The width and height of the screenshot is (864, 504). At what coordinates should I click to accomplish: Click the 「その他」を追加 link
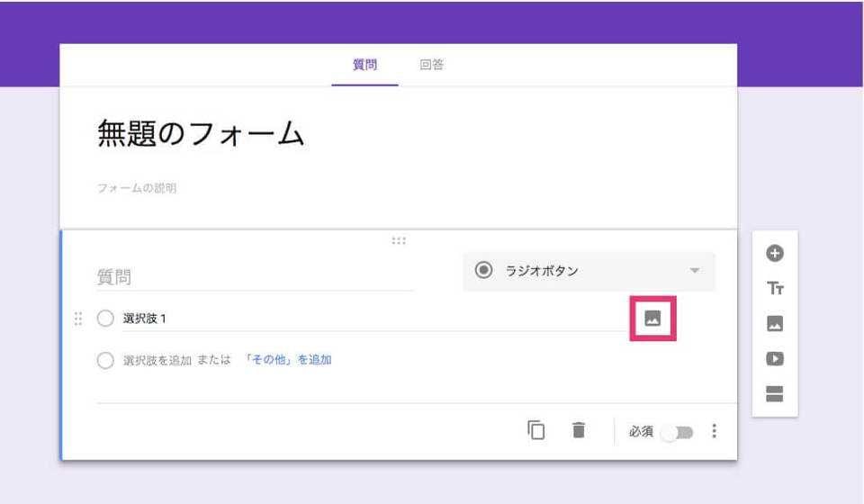coord(287,360)
